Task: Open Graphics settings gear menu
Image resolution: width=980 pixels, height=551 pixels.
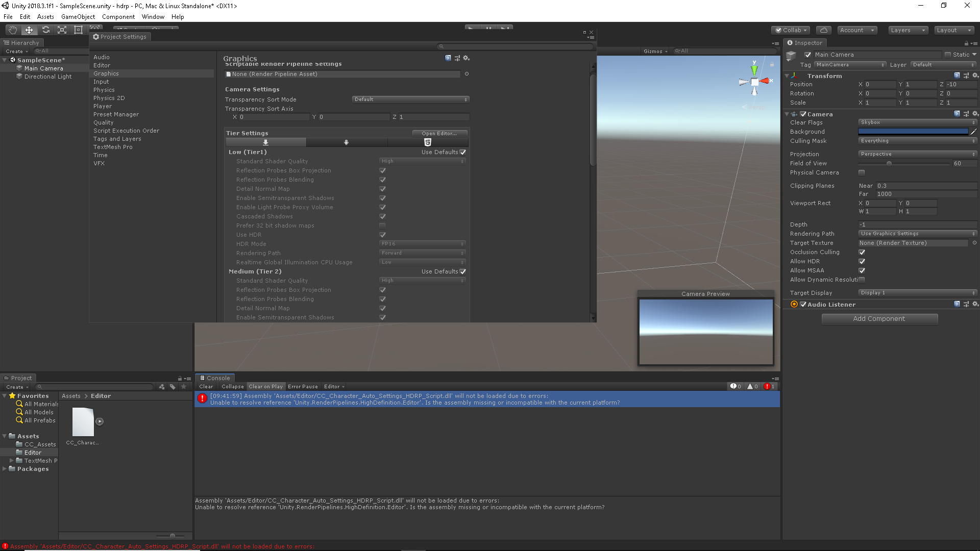Action: point(466,58)
